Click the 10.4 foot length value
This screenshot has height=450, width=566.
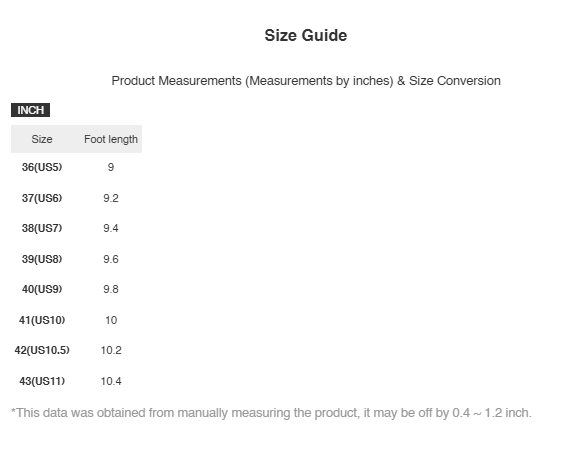coord(111,381)
